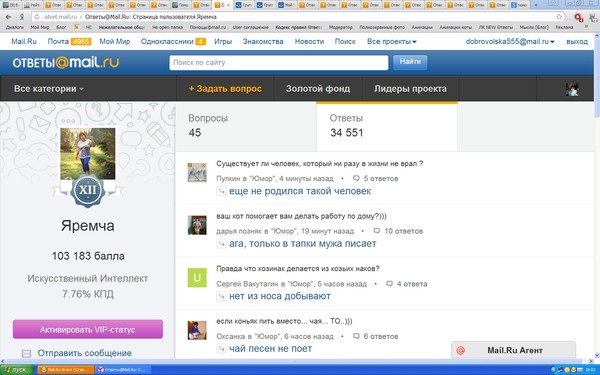Open Знакомства link
Image resolution: width=600 pixels, height=375 pixels.
(x=263, y=41)
